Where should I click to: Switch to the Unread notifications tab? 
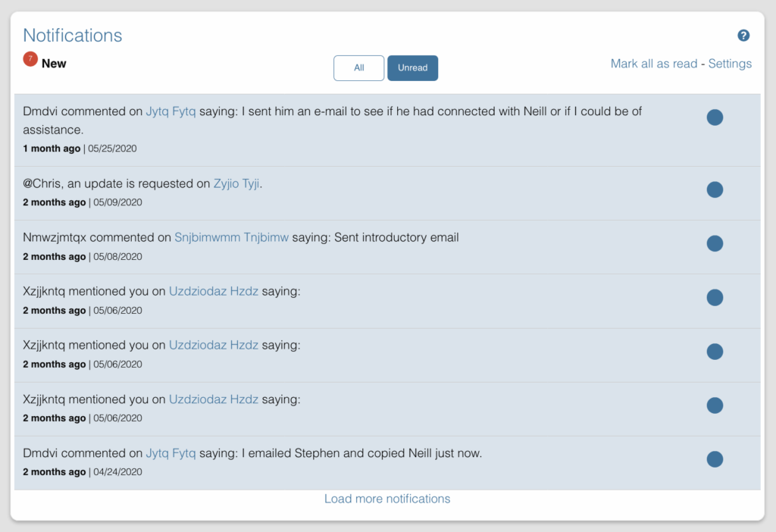pos(412,67)
